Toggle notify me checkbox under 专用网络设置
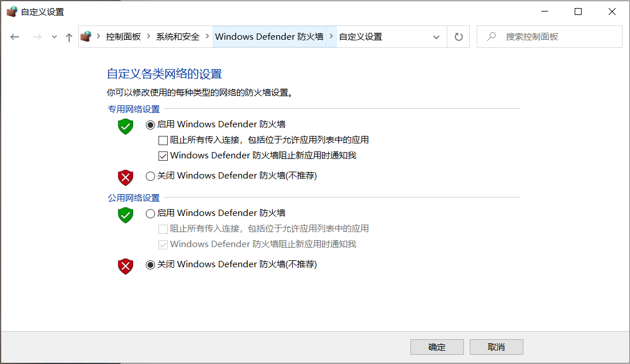This screenshot has width=630, height=364. coord(163,156)
